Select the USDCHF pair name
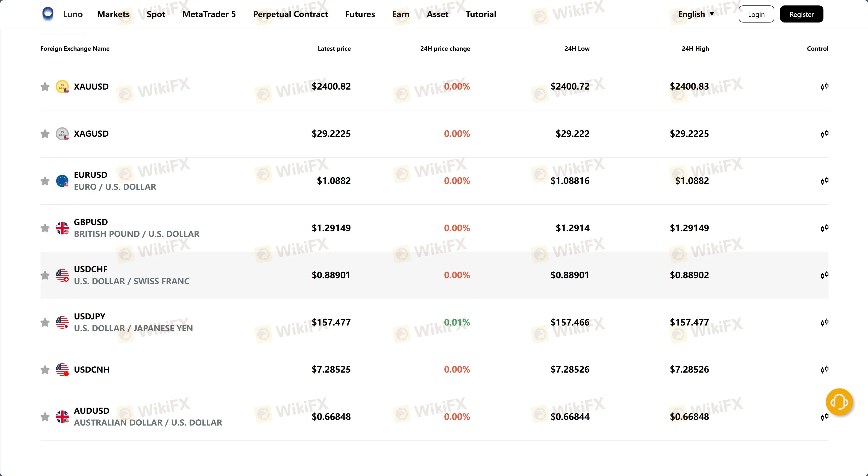The image size is (868, 476). tap(91, 269)
